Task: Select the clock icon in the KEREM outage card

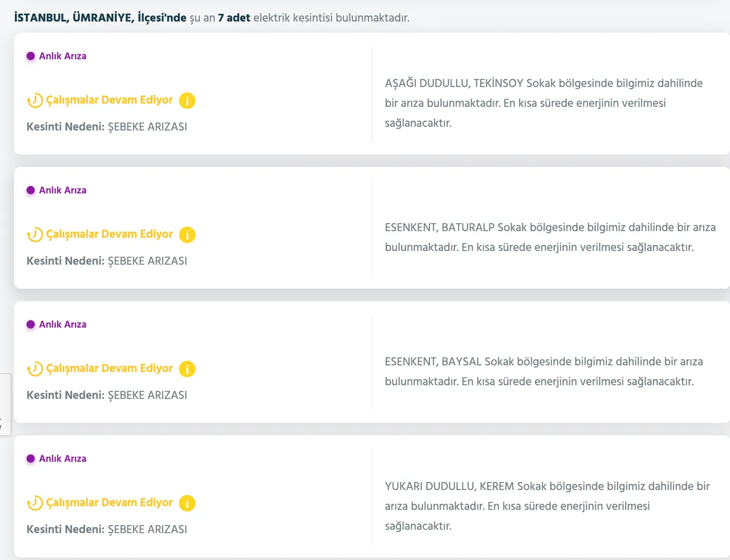Action: click(x=35, y=503)
